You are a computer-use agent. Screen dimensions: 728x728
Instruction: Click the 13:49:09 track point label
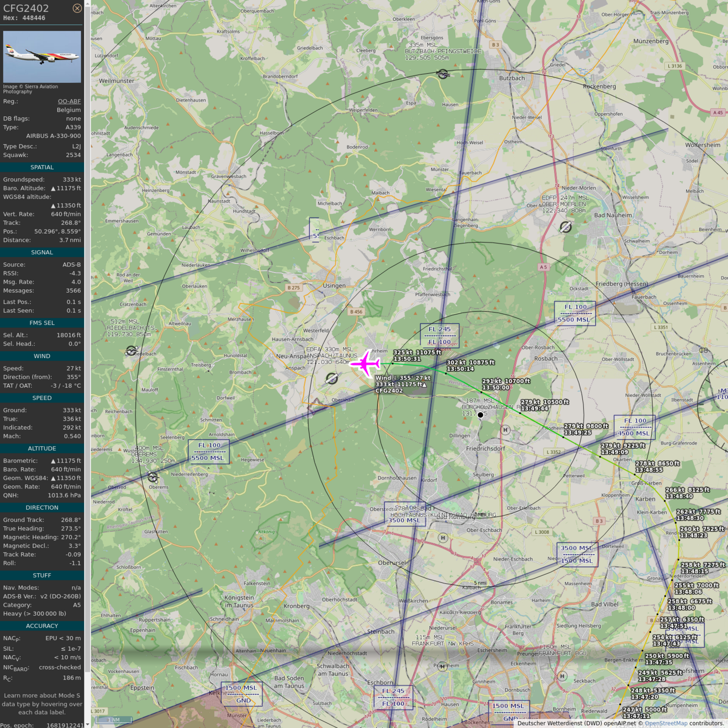pos(614,452)
